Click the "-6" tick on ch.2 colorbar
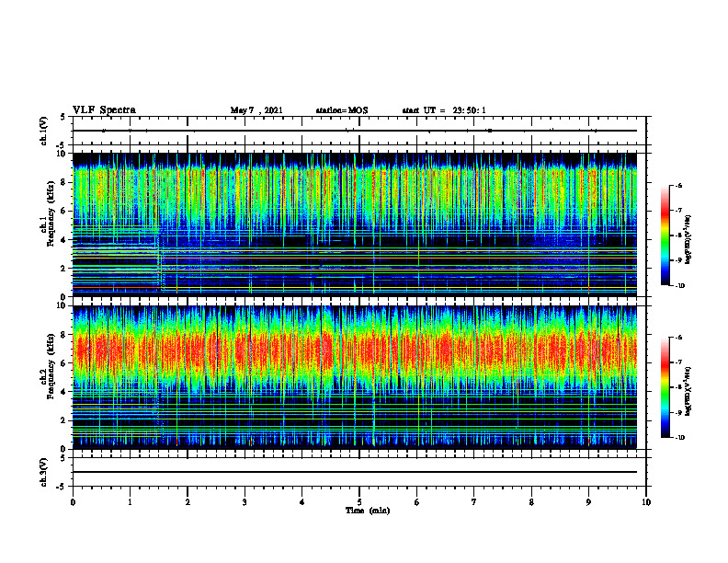 [x=678, y=338]
